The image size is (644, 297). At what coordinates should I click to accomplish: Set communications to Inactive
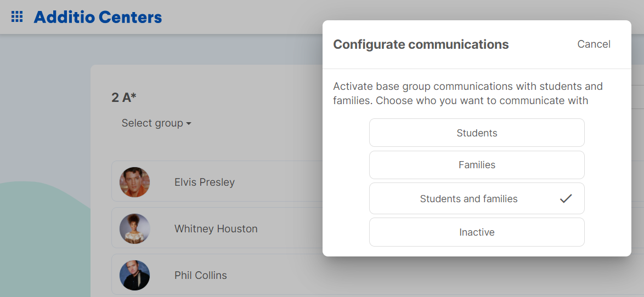477,232
